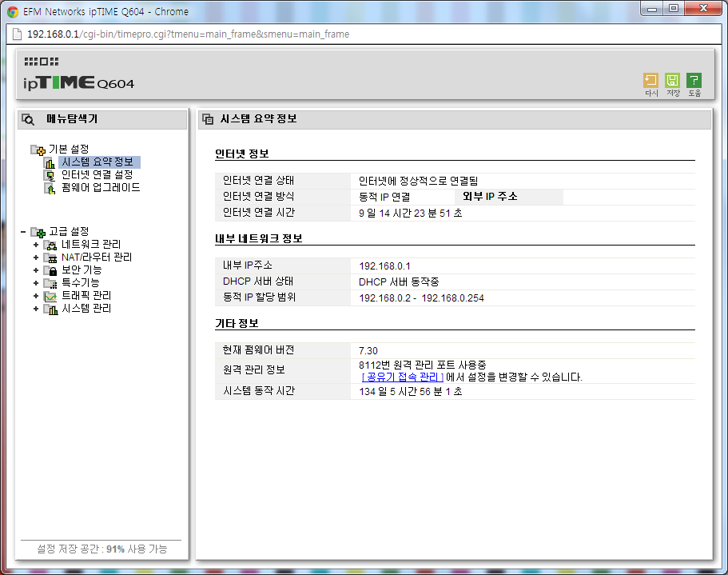This screenshot has height=575, width=728.
Task: Click the 트래픽 관리 graph icon
Action: (x=50, y=297)
